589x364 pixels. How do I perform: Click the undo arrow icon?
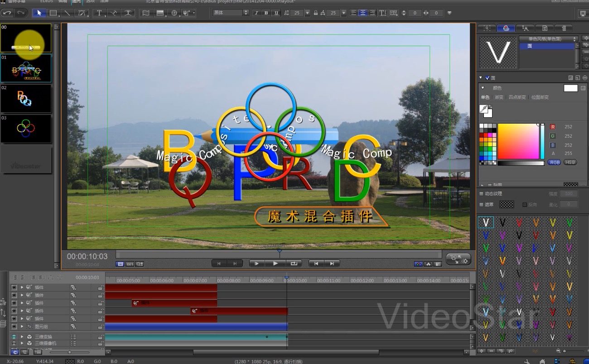coord(7,13)
